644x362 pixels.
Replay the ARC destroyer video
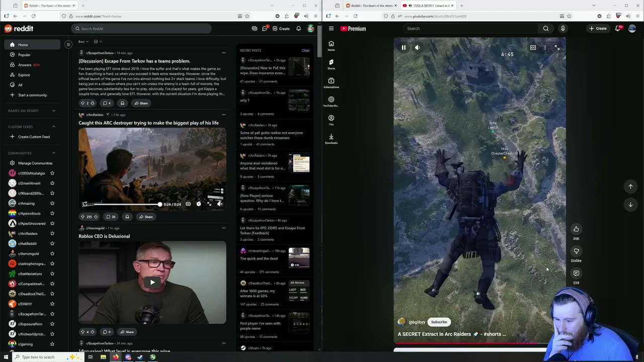85,204
